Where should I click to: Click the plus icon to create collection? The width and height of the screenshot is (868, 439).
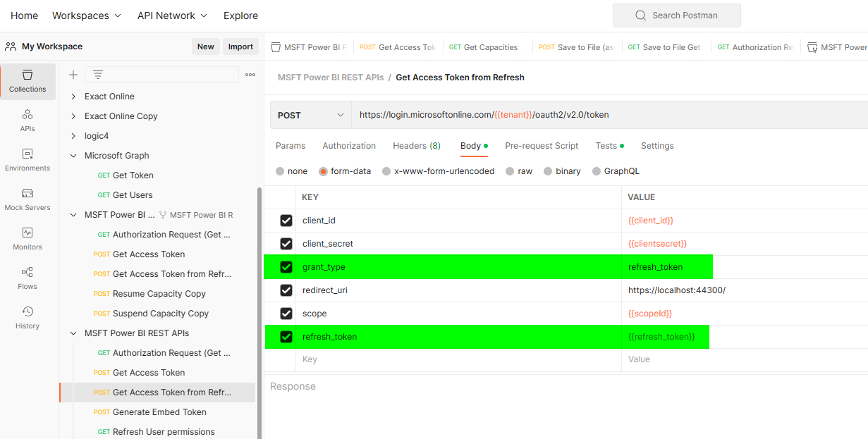tap(73, 75)
